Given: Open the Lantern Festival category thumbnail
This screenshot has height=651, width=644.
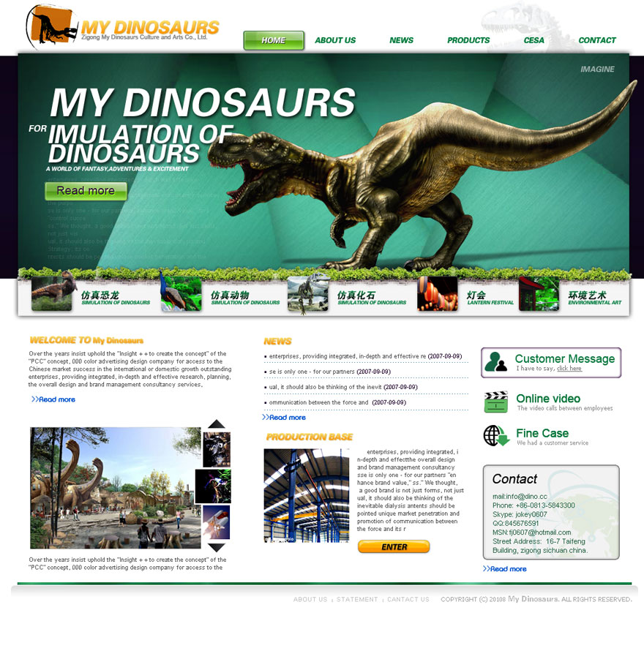Looking at the screenshot, I should 438,294.
